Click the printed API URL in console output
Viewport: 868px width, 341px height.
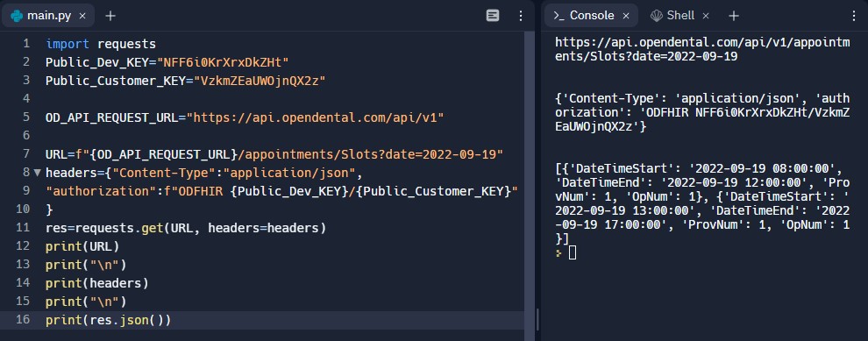702,50
